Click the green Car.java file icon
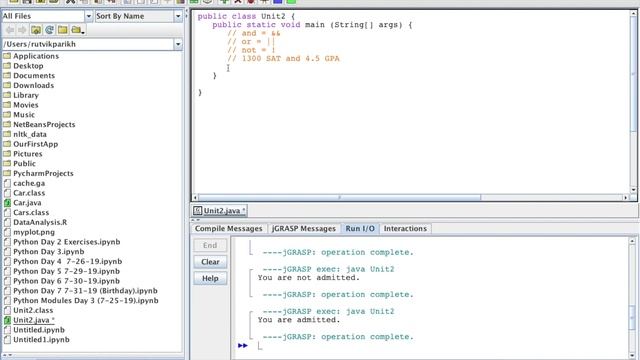Screen dimensions: 640x360 coord(7,203)
